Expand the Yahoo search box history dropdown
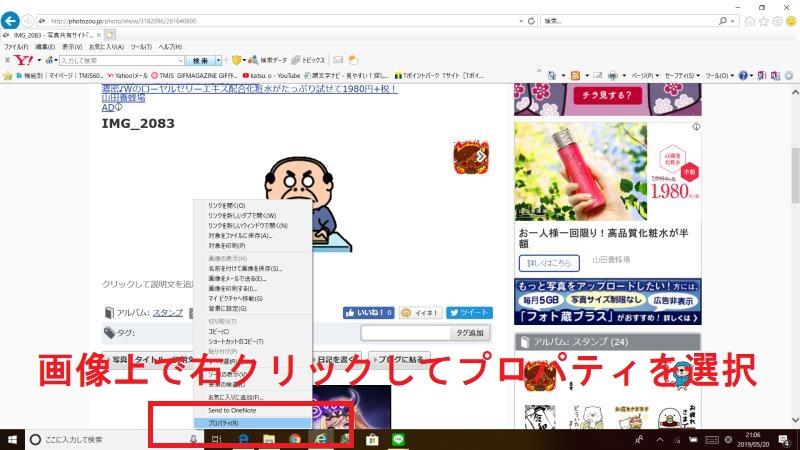The height and width of the screenshot is (450, 800). click(180, 60)
